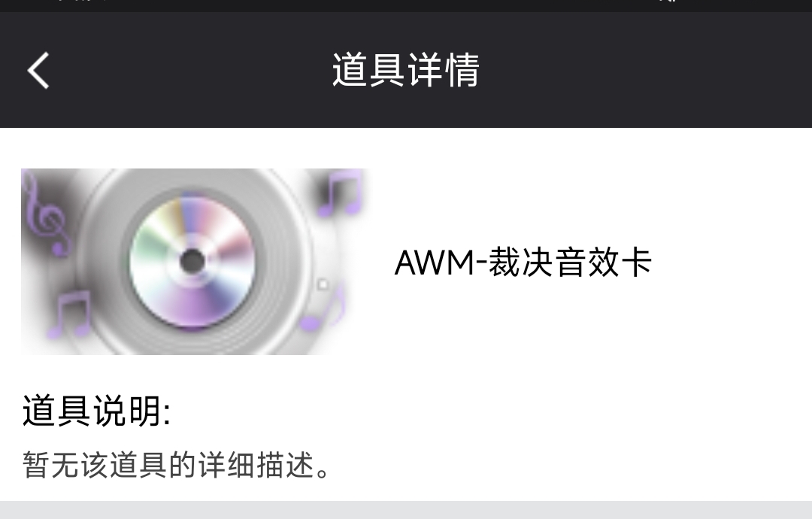Click the 道具详情 page title

[405, 70]
